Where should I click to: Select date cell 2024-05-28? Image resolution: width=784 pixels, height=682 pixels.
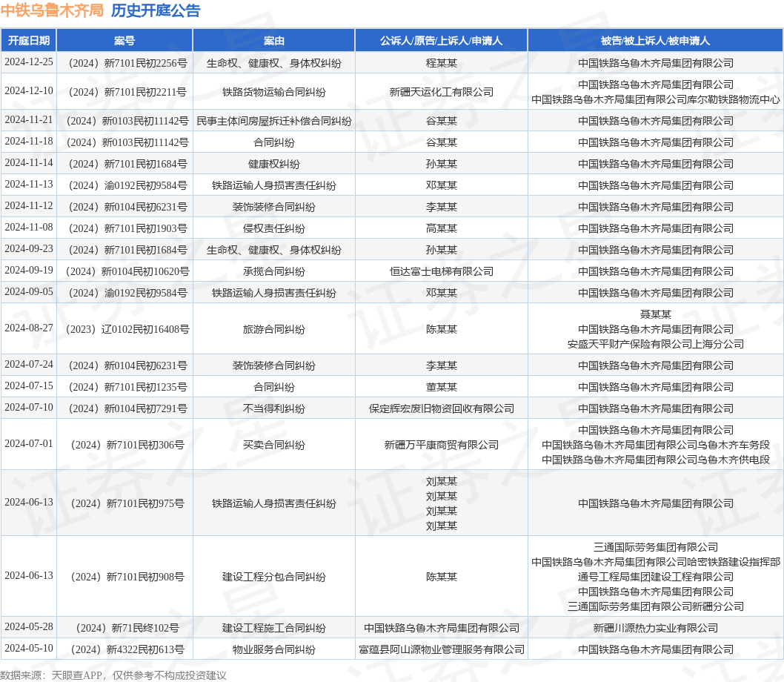pos(28,627)
